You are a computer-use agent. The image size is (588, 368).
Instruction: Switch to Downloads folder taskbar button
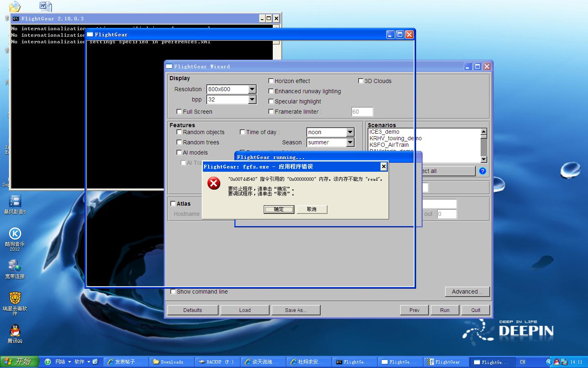click(x=171, y=362)
